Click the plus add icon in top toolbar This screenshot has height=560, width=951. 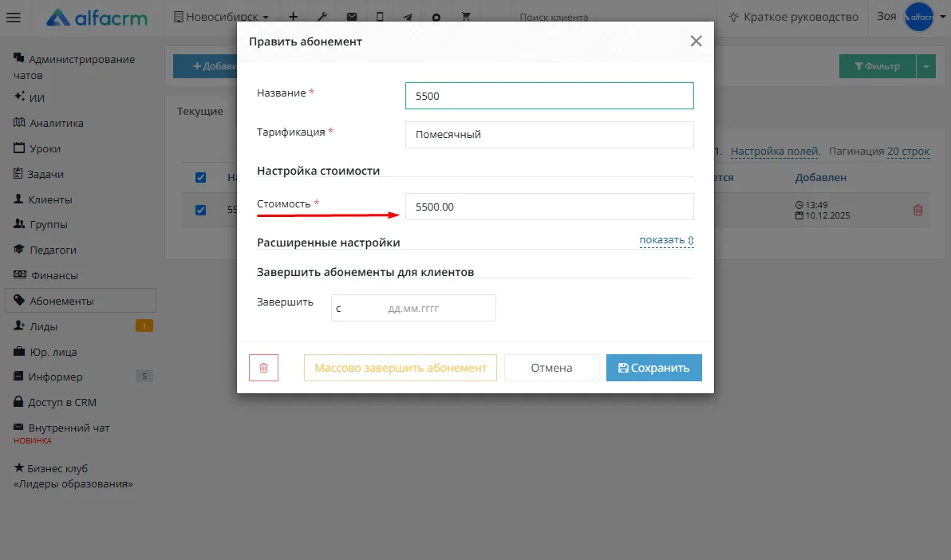click(293, 17)
